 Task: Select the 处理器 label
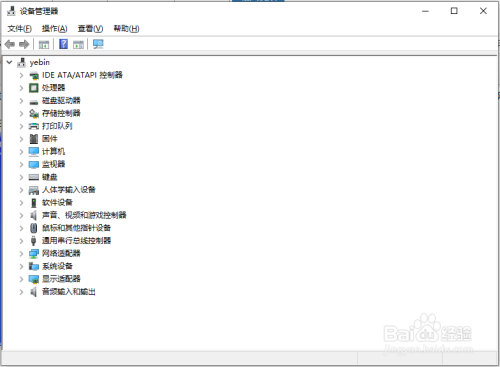coord(53,88)
